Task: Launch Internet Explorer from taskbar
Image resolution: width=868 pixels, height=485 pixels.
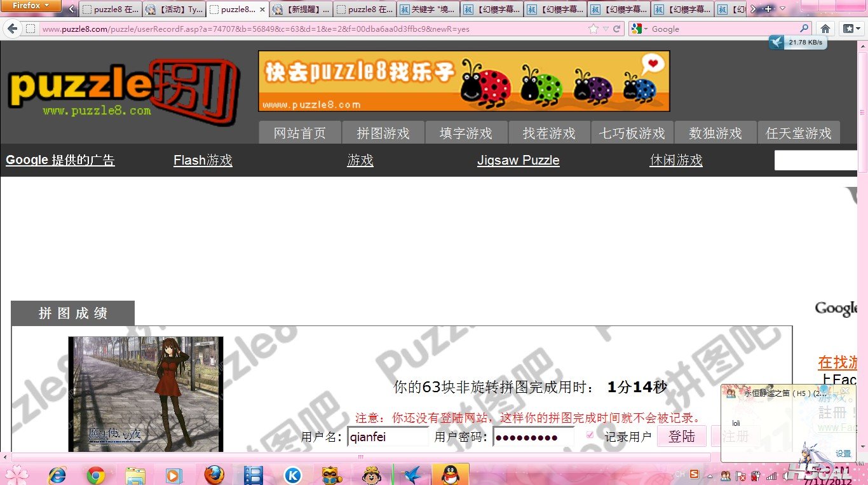Action: coord(57,475)
